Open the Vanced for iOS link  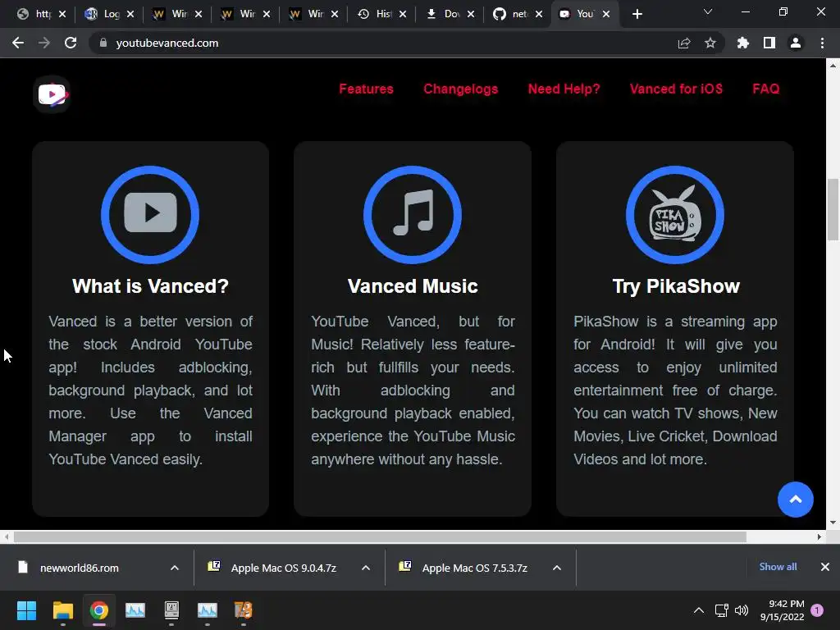coord(676,89)
